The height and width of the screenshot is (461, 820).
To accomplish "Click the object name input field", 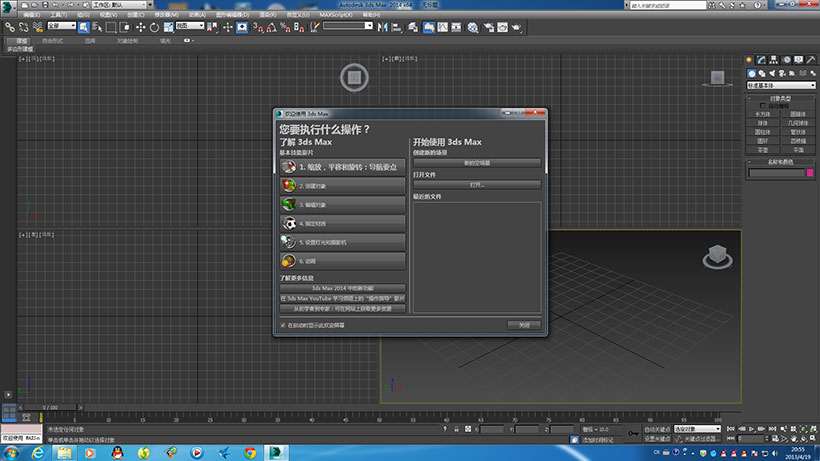I will tap(777, 172).
